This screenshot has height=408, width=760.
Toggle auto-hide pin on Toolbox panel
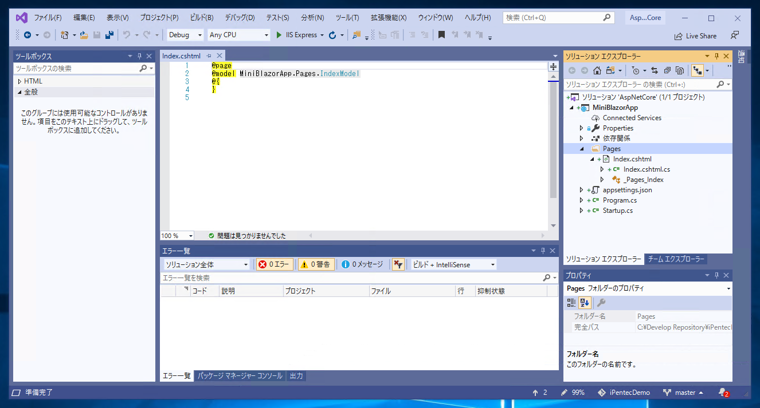139,56
